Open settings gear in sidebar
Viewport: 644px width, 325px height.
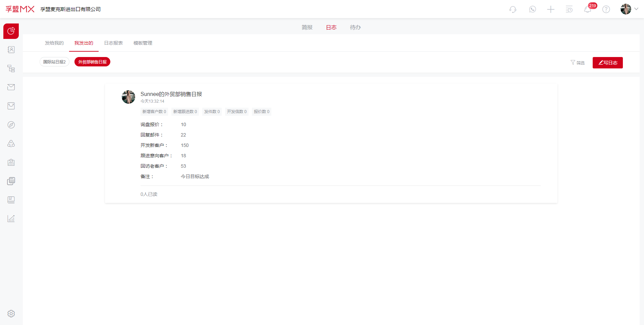point(11,314)
